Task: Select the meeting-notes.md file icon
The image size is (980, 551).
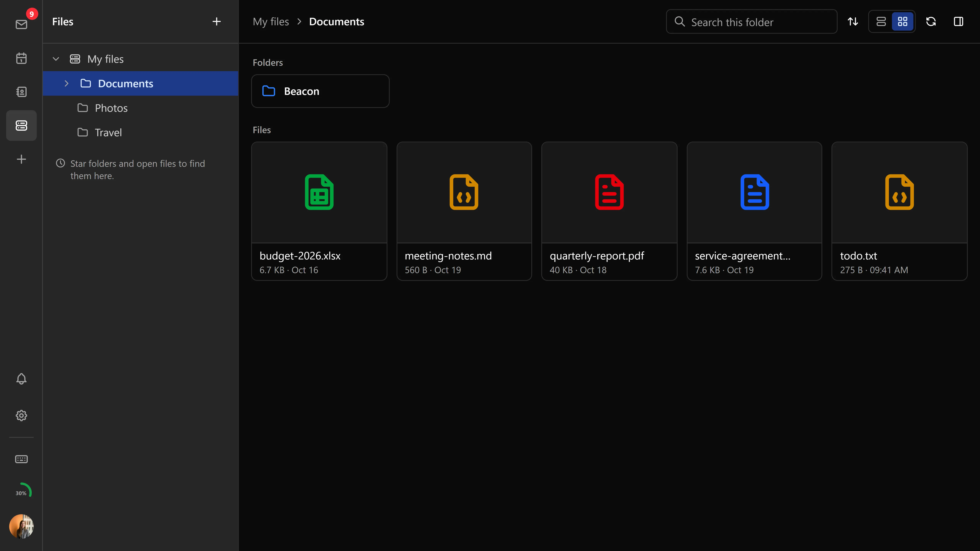Action: click(x=464, y=192)
